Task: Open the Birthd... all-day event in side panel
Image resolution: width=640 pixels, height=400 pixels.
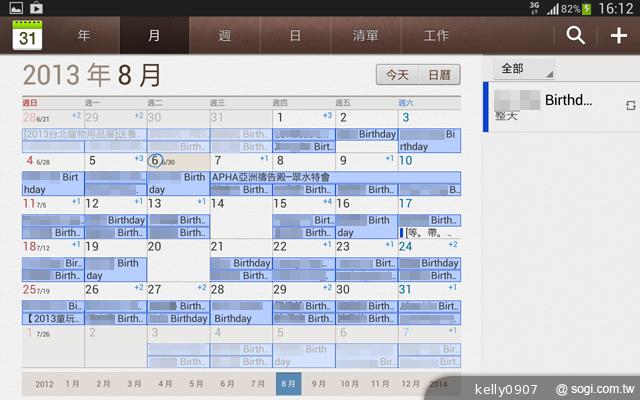Action: [x=561, y=107]
